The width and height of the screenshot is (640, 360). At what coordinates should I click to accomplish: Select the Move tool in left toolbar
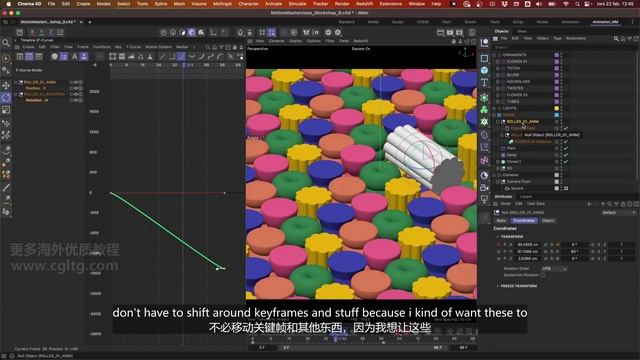click(x=6, y=85)
